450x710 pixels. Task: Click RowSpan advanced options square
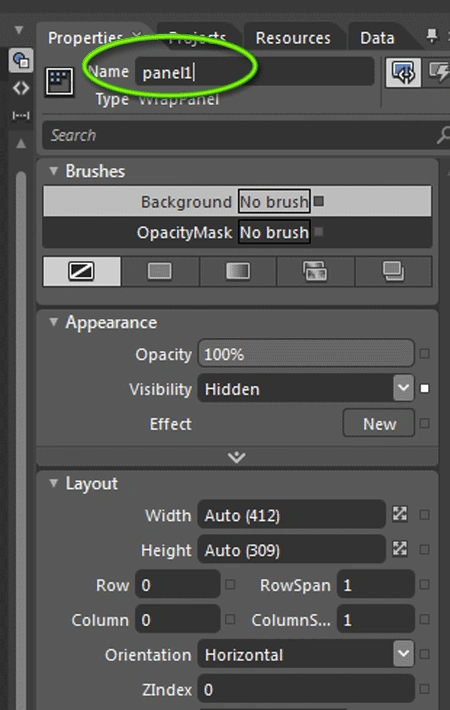425,585
